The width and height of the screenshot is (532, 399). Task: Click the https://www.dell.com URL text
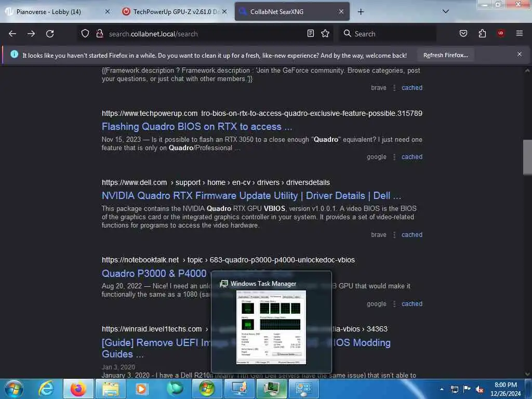click(x=135, y=182)
